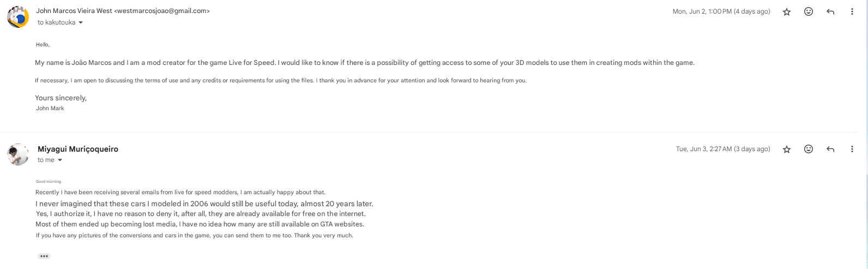This screenshot has width=868, height=269.
Task: Click the 'to kakutouka' recipient text
Action: [56, 23]
